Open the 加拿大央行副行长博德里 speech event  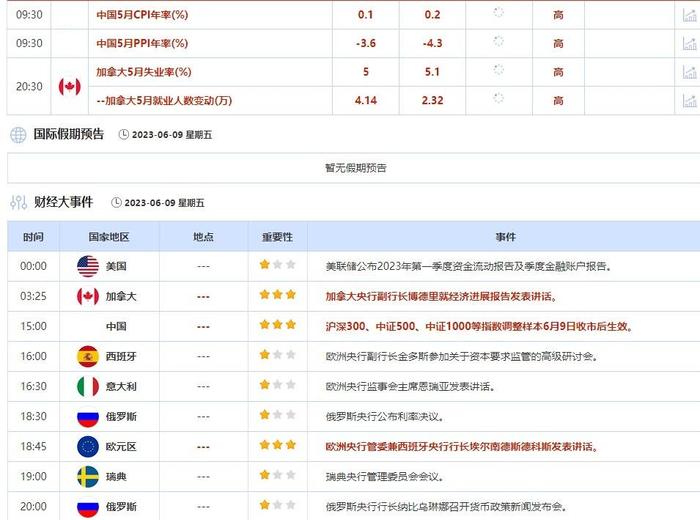(441, 296)
